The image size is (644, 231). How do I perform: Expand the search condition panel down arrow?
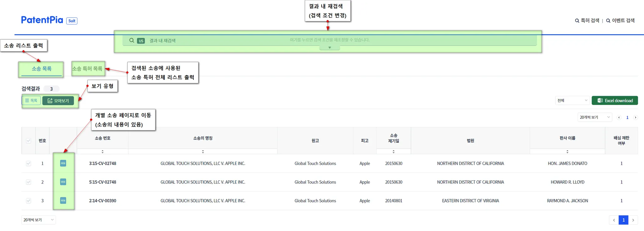coord(330,48)
